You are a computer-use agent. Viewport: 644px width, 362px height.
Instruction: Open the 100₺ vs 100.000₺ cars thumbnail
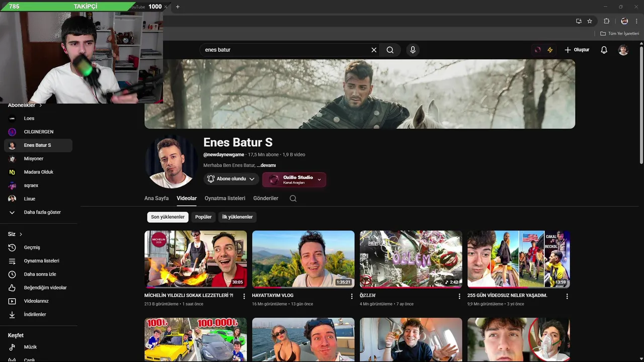(196, 339)
